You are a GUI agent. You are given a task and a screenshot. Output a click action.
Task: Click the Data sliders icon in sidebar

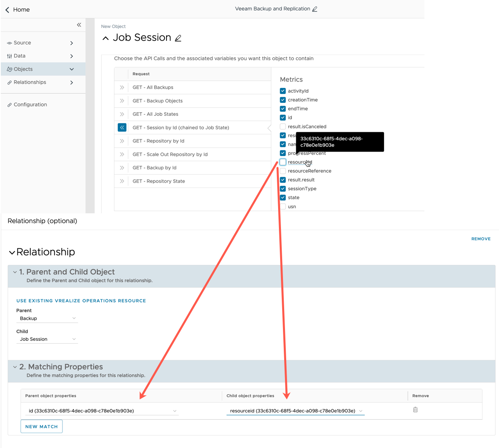(x=9, y=56)
